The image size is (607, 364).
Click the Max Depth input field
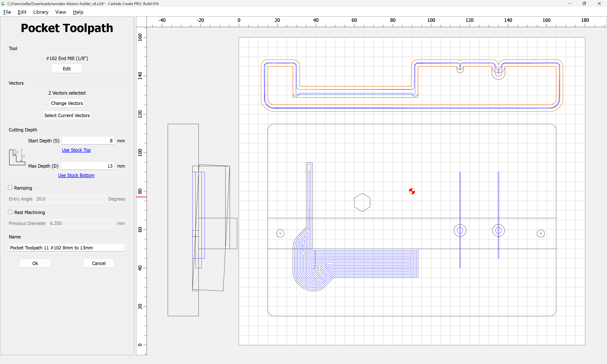click(x=88, y=166)
